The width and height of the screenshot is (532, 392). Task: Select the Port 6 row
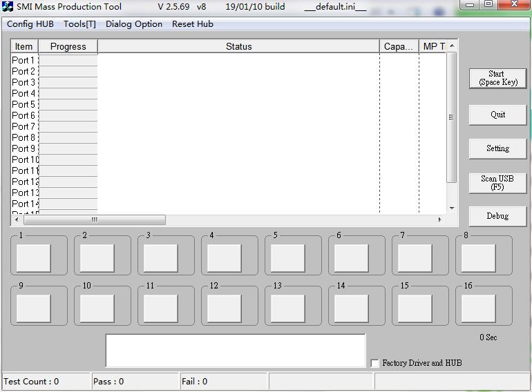point(229,115)
